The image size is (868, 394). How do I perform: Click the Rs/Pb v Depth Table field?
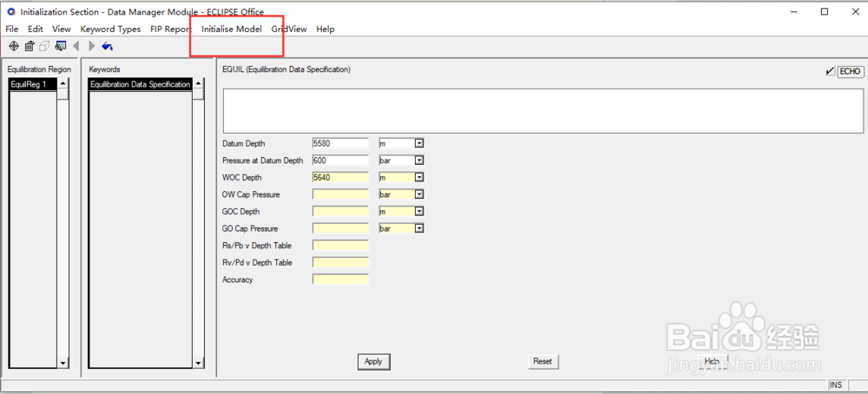point(340,246)
